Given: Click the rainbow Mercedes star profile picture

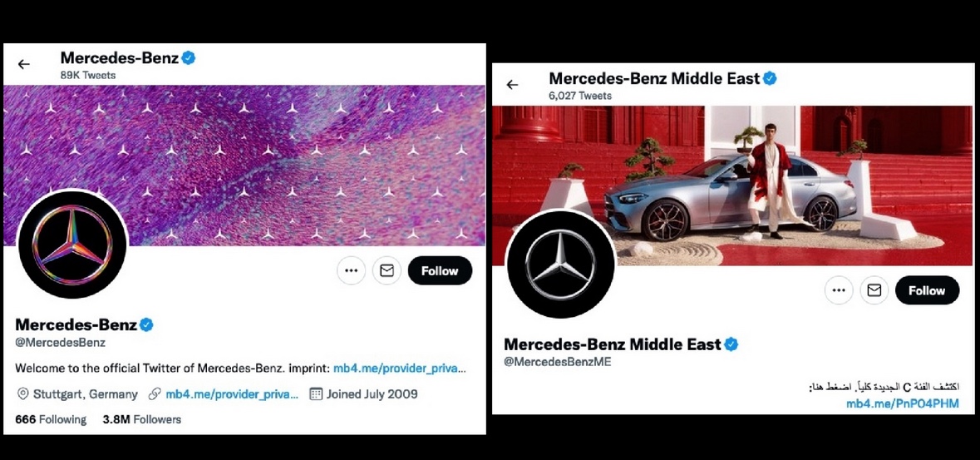Looking at the screenshot, I should (x=71, y=245).
